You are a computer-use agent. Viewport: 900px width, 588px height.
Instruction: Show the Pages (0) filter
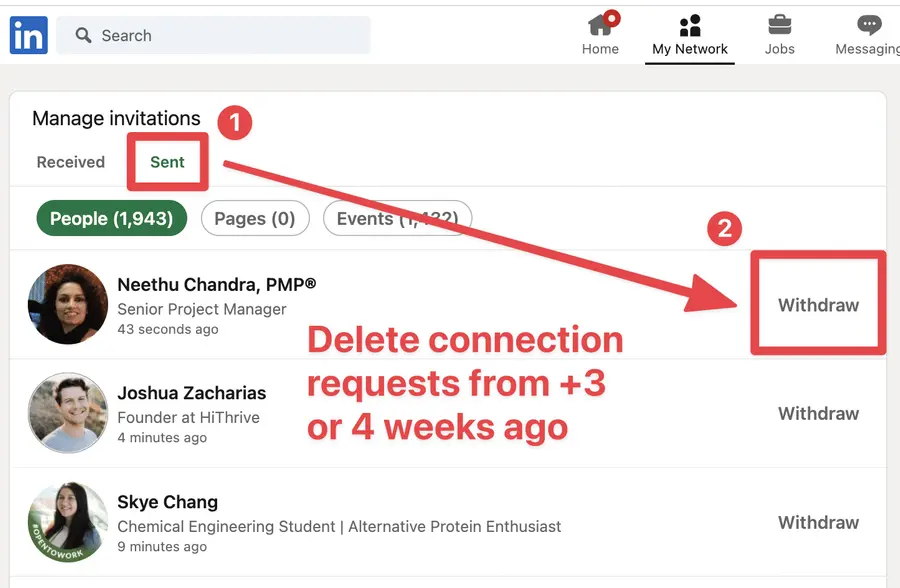(x=255, y=218)
